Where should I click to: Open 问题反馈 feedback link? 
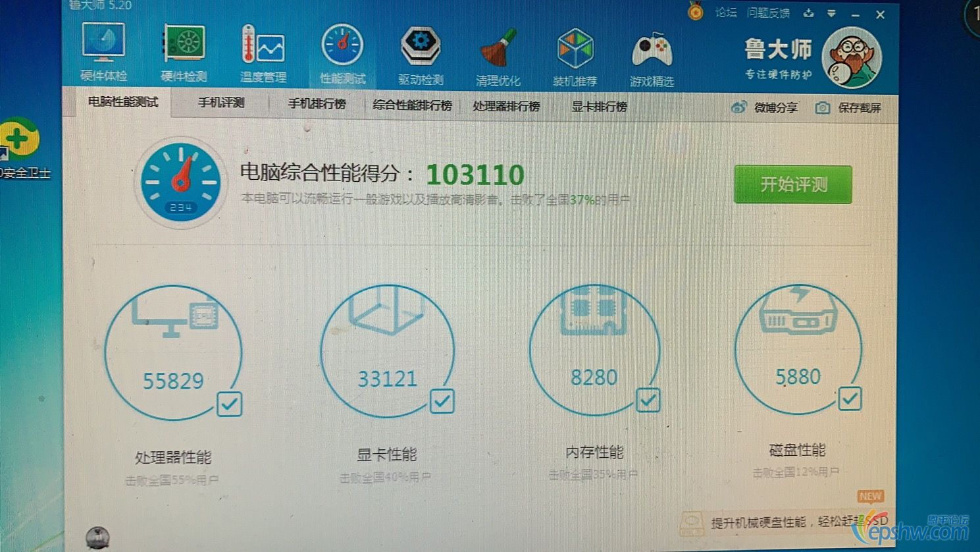[x=768, y=13]
